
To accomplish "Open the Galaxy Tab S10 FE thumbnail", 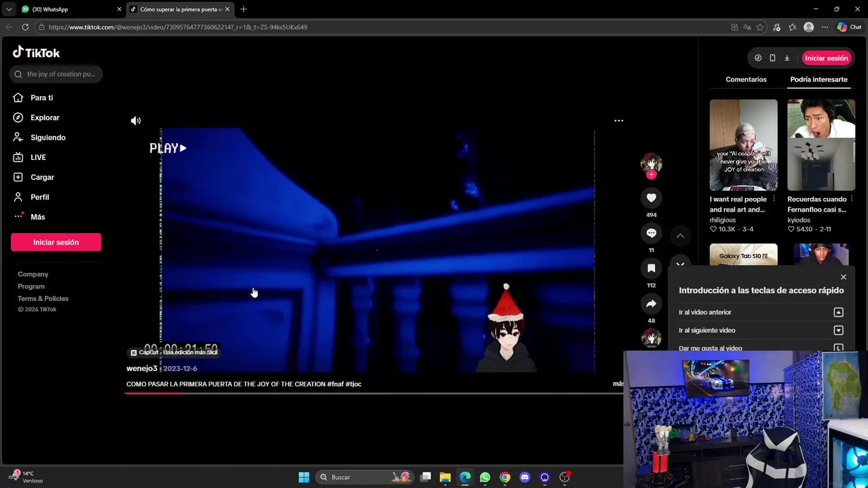I will (743, 255).
